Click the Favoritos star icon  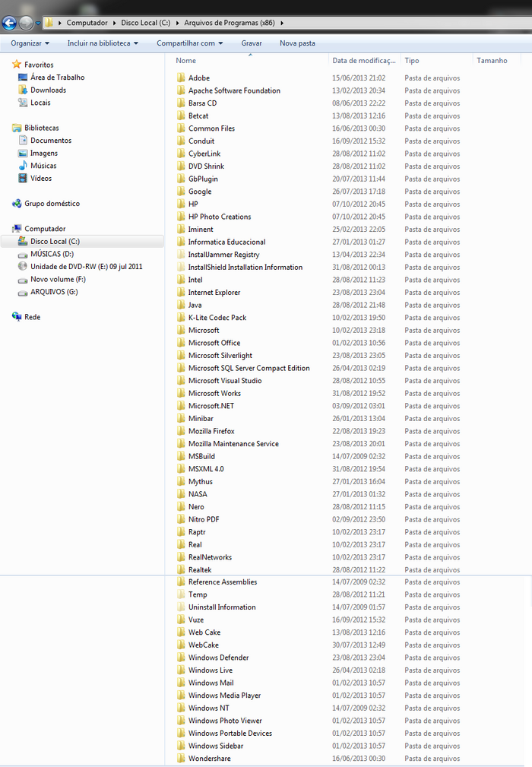tap(17, 64)
